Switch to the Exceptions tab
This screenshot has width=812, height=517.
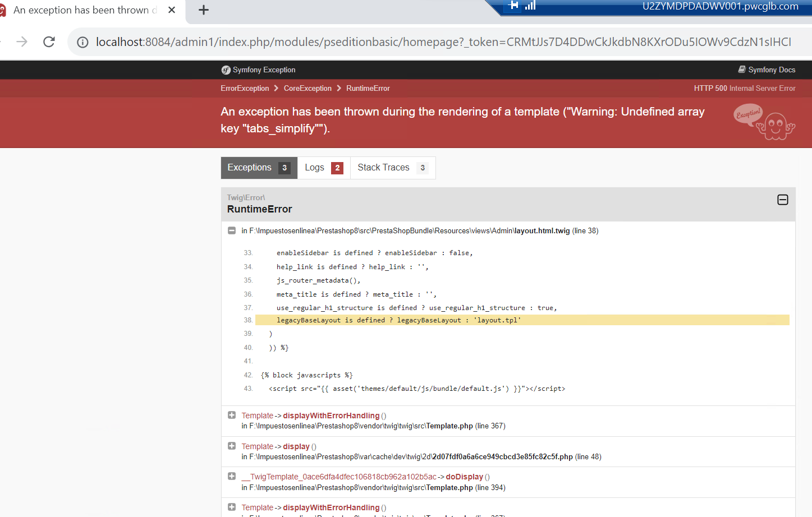(259, 168)
